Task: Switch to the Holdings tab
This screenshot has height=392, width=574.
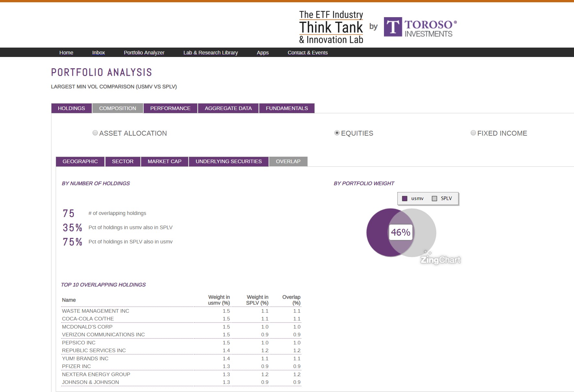Action: 72,108
